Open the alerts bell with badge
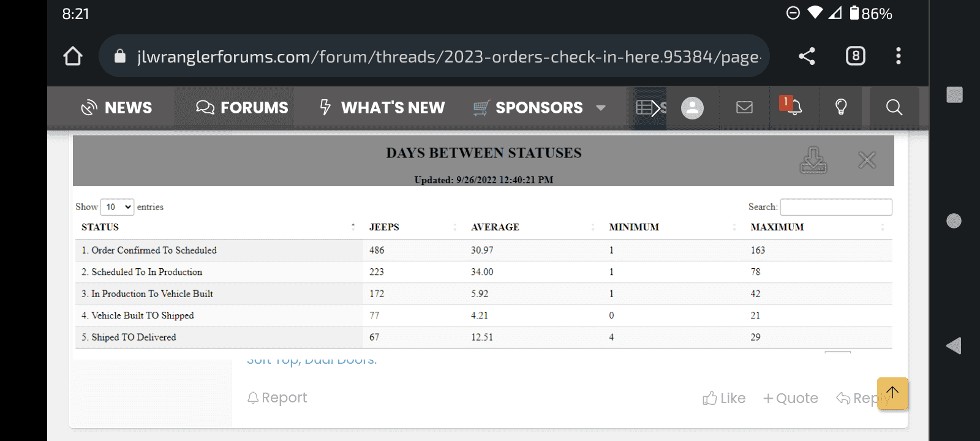This screenshot has width=980, height=441. pyautogui.click(x=791, y=106)
